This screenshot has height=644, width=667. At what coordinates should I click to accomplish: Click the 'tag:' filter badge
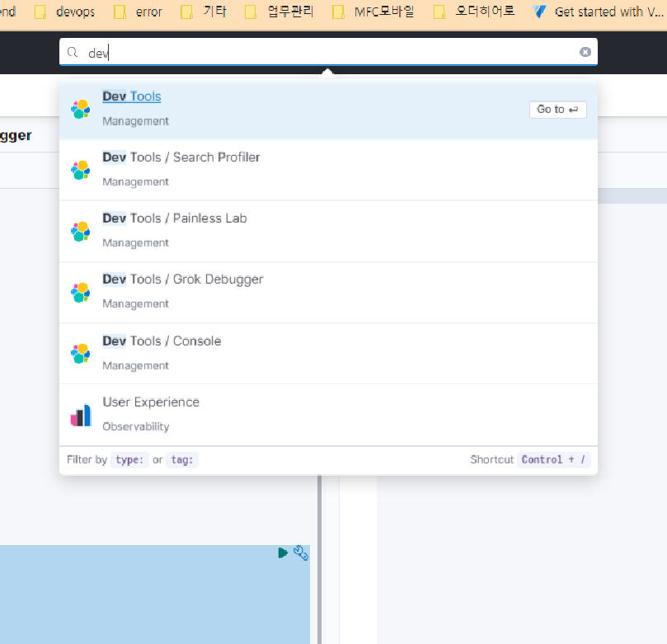pyautogui.click(x=182, y=460)
